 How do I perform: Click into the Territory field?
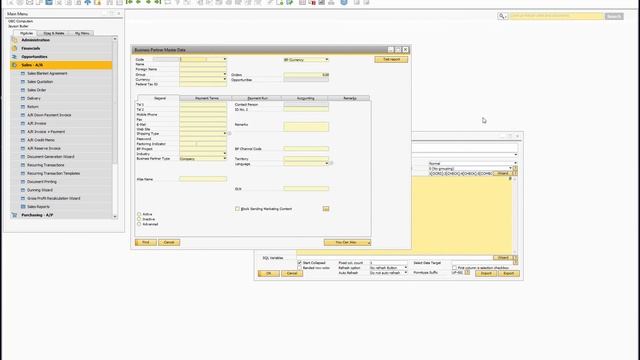(306, 158)
